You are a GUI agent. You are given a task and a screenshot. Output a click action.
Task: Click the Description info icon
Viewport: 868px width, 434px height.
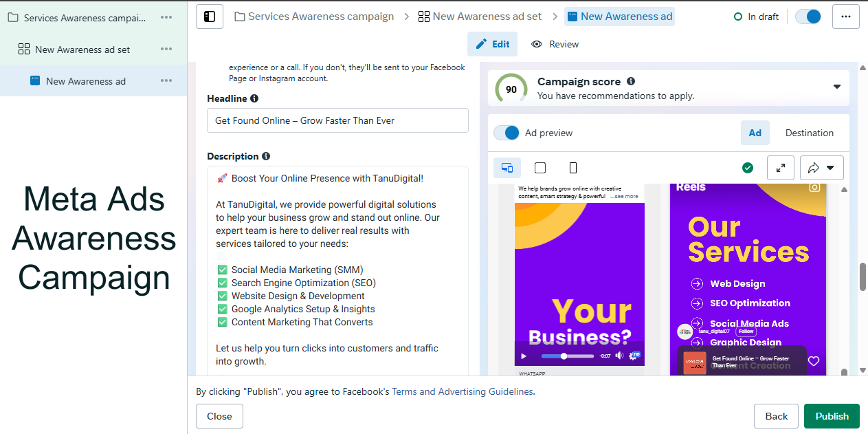click(266, 157)
